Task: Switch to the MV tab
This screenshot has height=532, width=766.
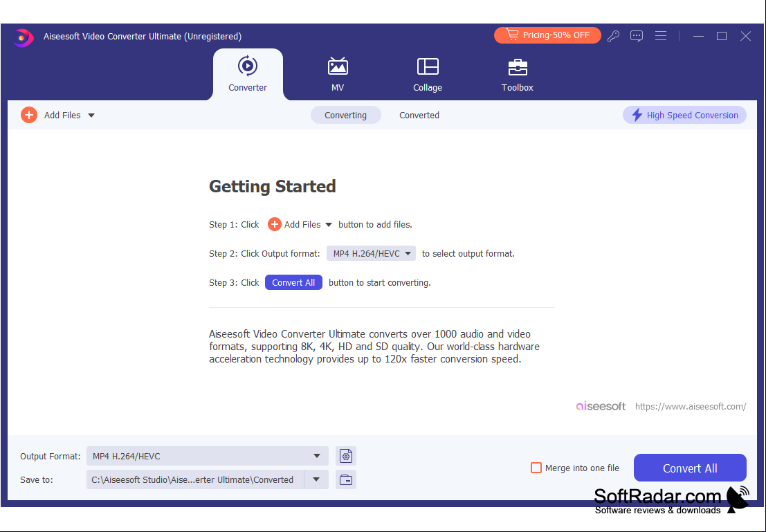Action: pyautogui.click(x=338, y=74)
